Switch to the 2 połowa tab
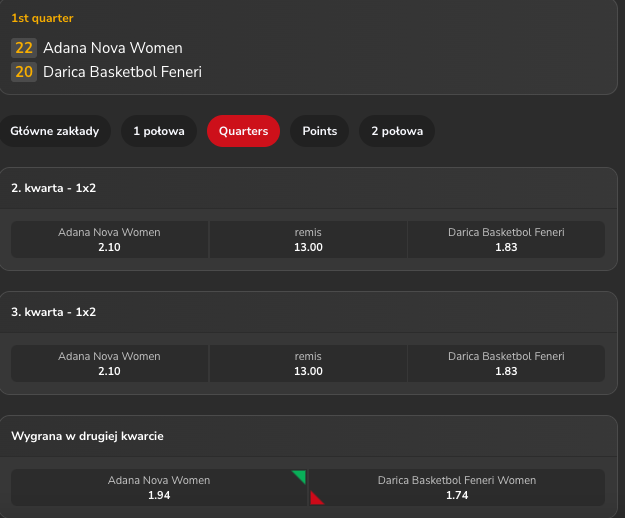625x518 pixels. pyautogui.click(x=397, y=131)
